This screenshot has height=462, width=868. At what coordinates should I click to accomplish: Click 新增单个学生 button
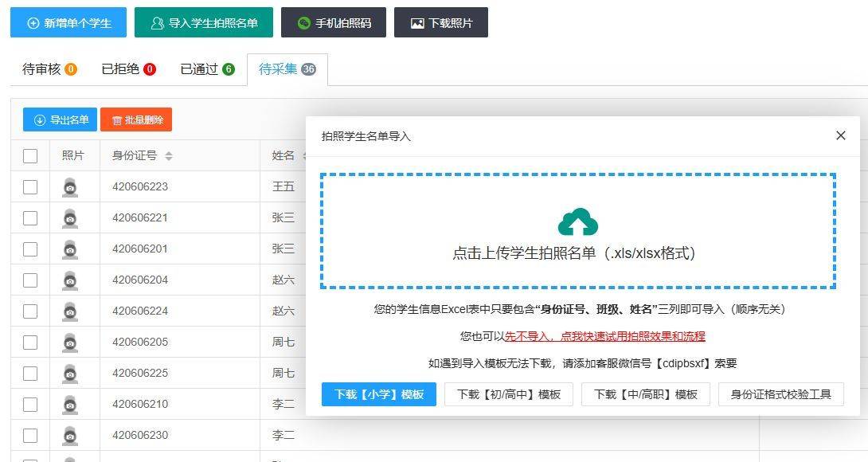(x=68, y=23)
